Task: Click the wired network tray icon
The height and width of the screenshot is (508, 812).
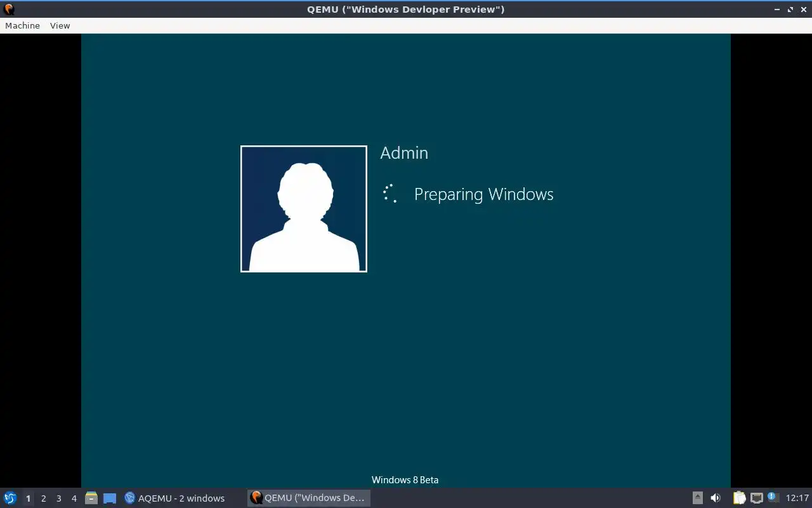Action: pyautogui.click(x=756, y=498)
